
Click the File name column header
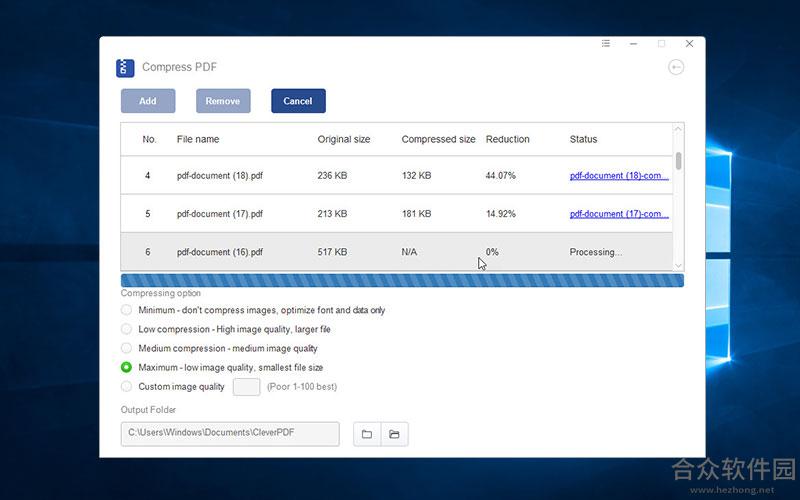pos(198,139)
